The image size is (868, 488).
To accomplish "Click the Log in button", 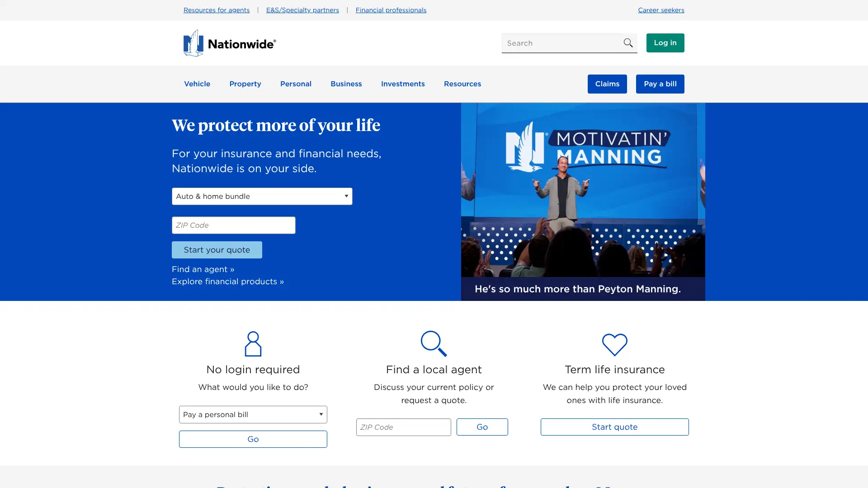I will click(x=665, y=43).
